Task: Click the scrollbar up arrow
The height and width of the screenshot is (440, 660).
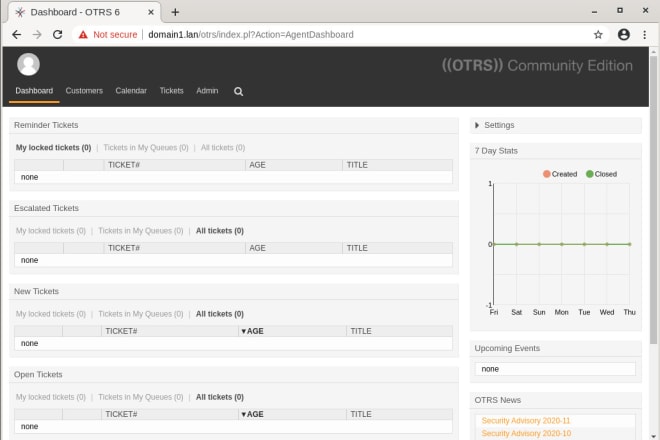Action: 653,52
